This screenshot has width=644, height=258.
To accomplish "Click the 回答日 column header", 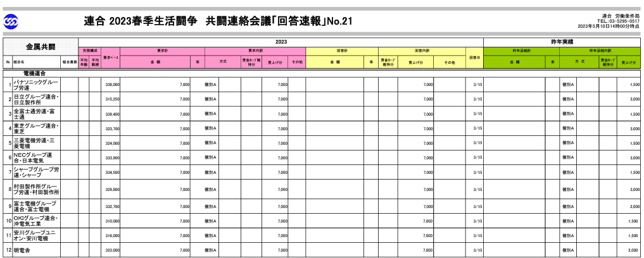I will click(x=474, y=58).
